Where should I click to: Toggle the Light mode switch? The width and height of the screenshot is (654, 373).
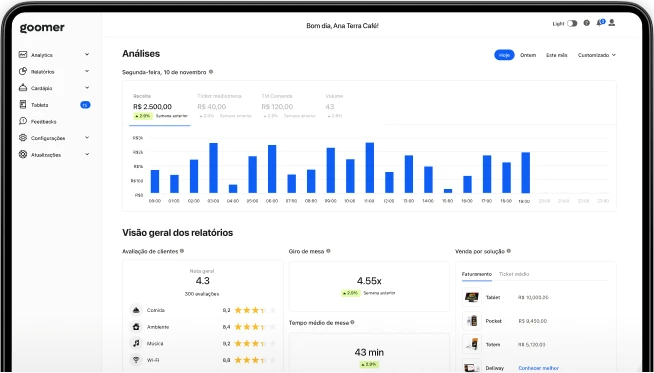tap(572, 24)
